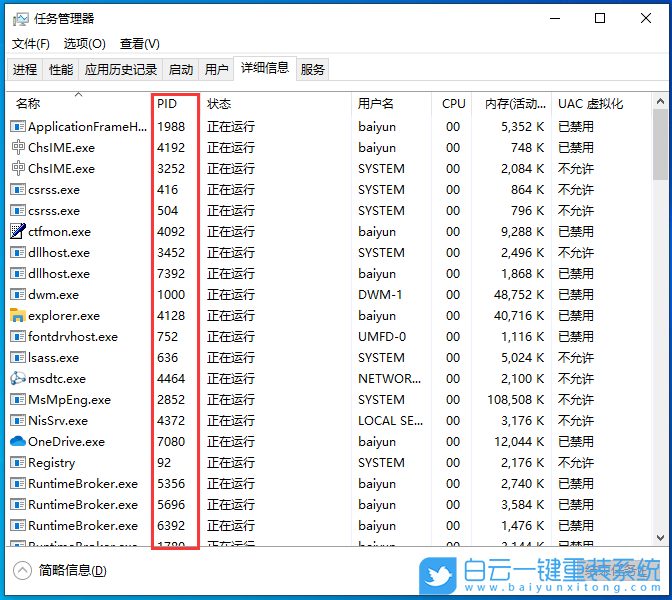The height and width of the screenshot is (600, 672).
Task: Select the lsass.exe process name
Action: coord(54,358)
